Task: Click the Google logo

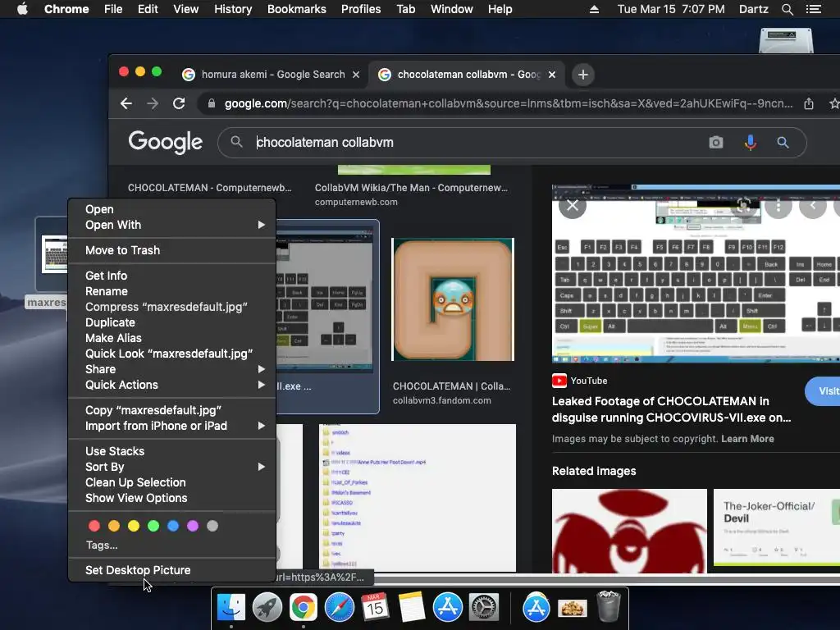Action: (x=166, y=143)
